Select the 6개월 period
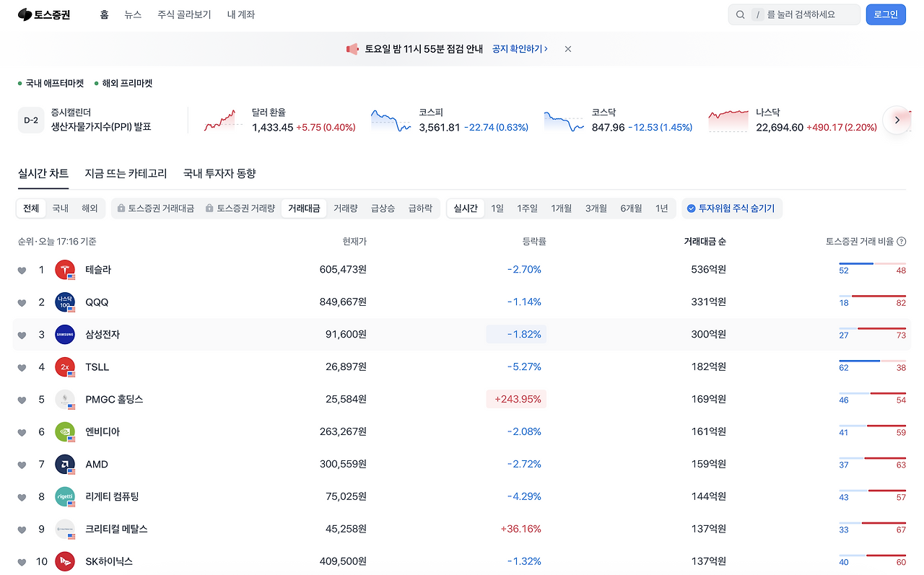Viewport: 924px width, 575px height. click(631, 209)
